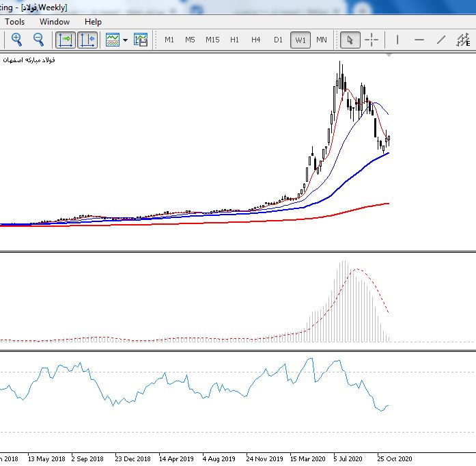Activate the standard arrow cursor tool
Image resolution: width=476 pixels, height=466 pixels.
click(350, 40)
